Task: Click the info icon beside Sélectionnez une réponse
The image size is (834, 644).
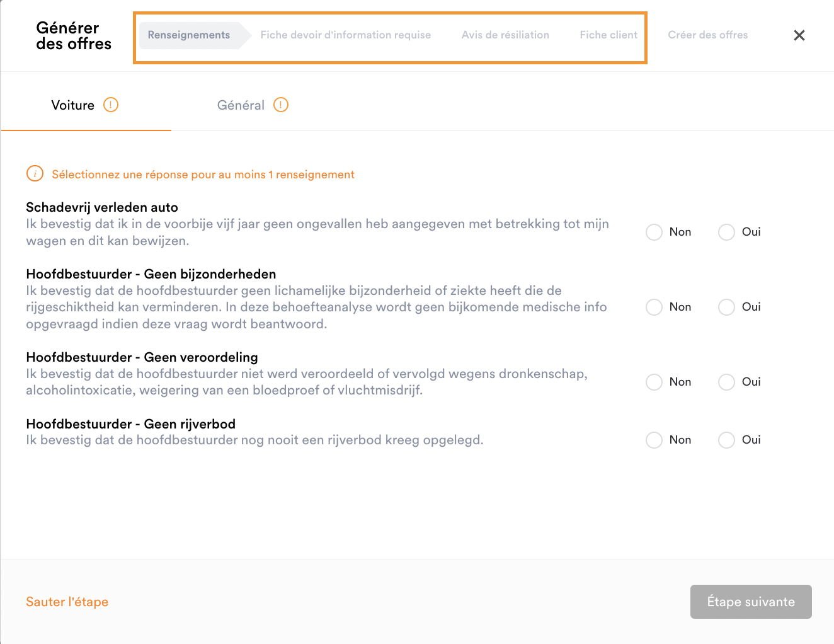Action: pos(35,174)
